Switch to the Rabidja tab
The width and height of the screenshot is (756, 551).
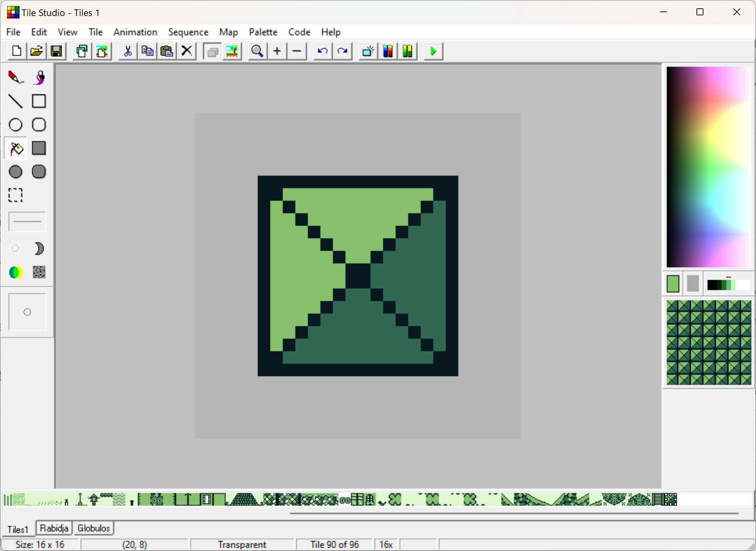(x=54, y=528)
